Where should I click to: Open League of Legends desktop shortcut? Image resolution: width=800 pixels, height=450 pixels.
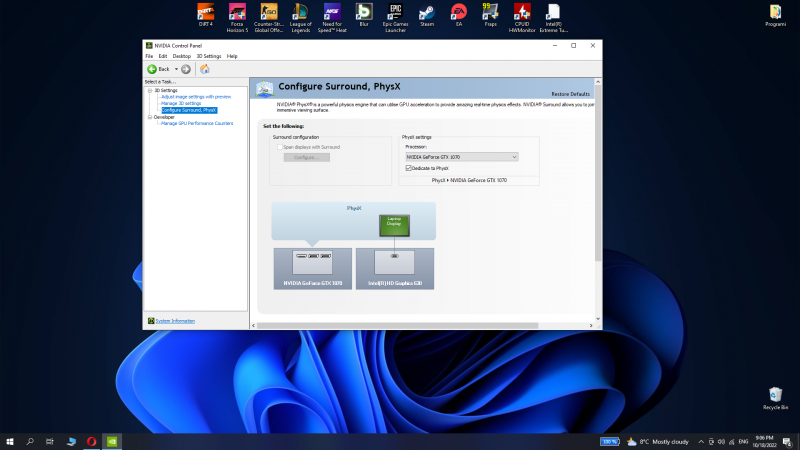pos(301,18)
